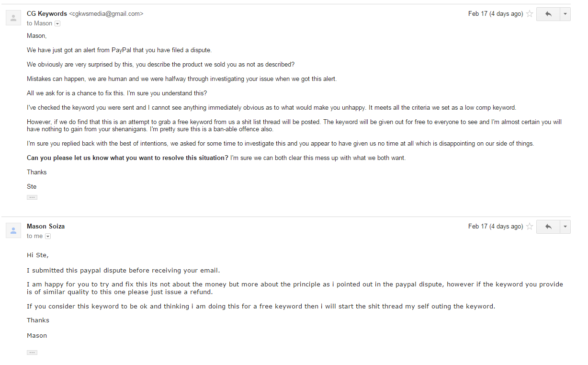The width and height of the screenshot is (588, 365).
Task: Star the CG Keywords email
Action: (x=530, y=14)
